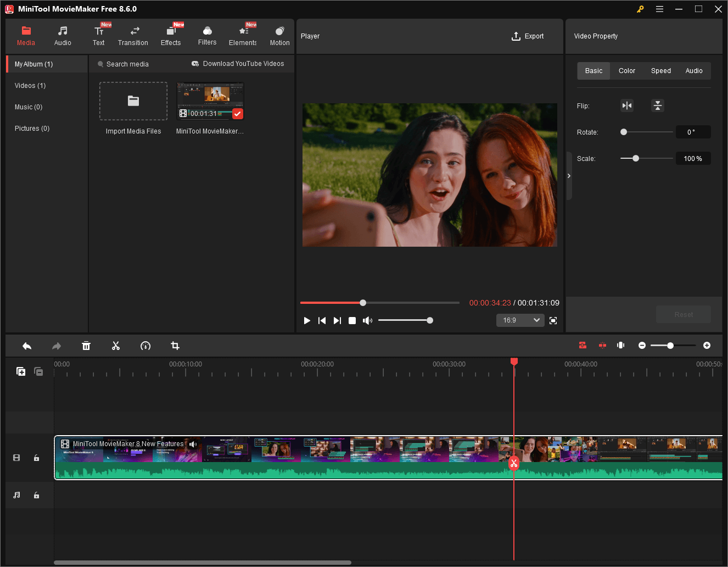Switch to the Audio property tab

tap(694, 71)
